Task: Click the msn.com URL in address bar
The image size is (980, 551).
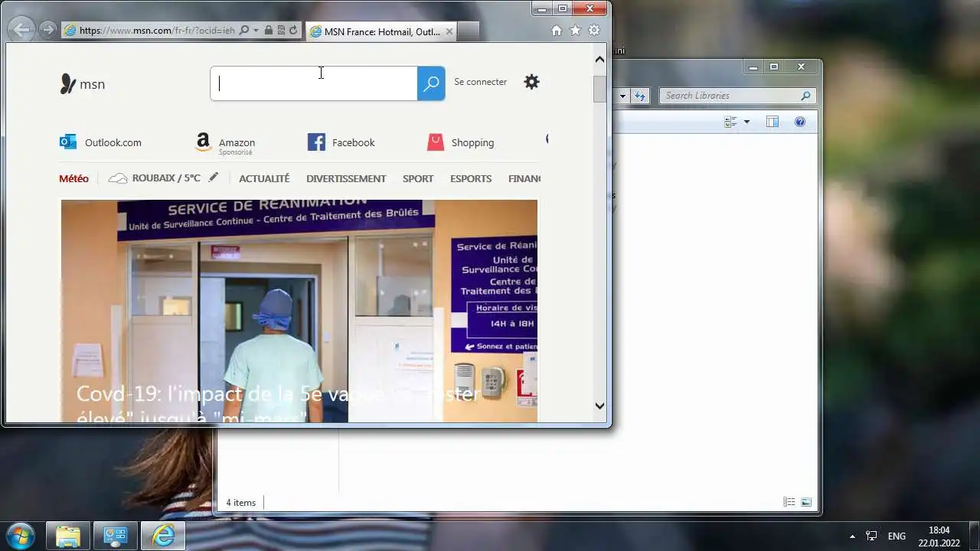Action: [157, 31]
